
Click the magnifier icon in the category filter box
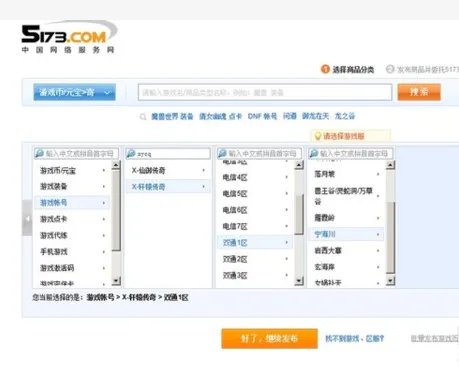[x=39, y=153]
